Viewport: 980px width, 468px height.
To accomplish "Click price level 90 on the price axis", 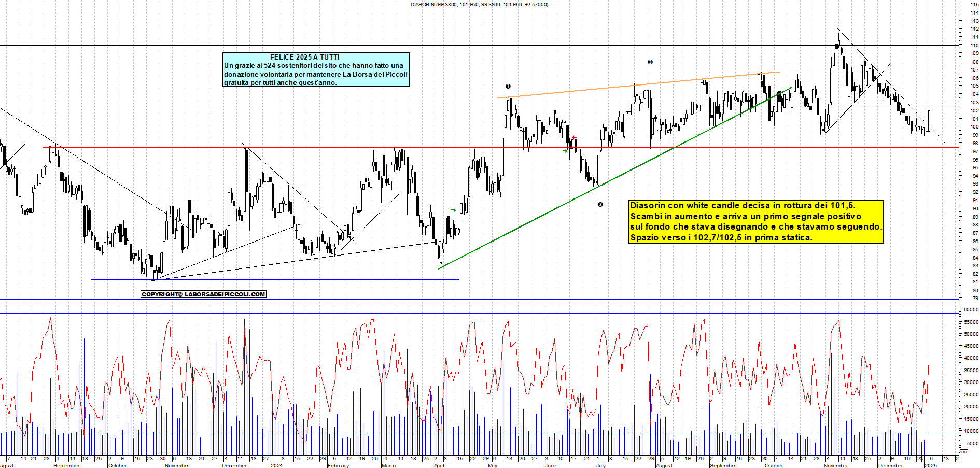I will [975, 208].
